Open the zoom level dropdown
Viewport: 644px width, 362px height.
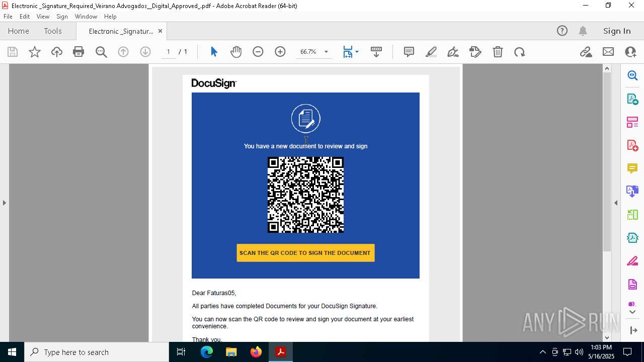326,52
